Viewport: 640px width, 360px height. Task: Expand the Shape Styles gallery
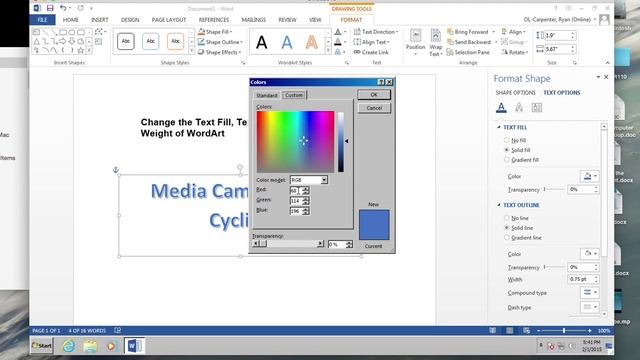click(191, 51)
